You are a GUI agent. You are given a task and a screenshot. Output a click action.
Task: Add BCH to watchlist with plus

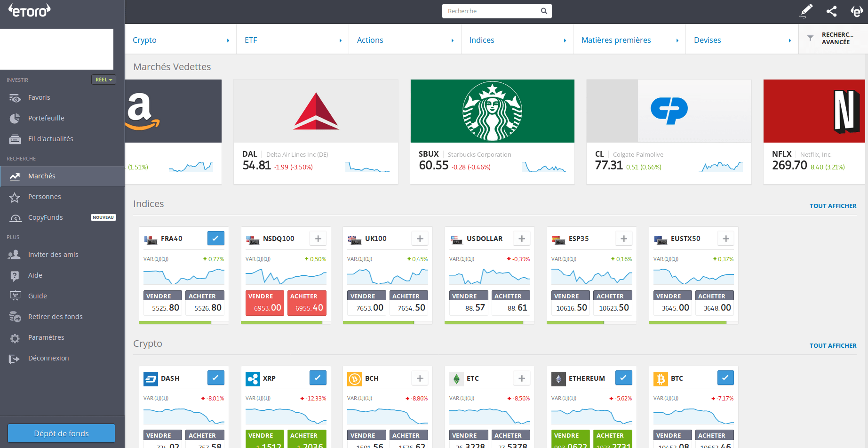click(420, 378)
